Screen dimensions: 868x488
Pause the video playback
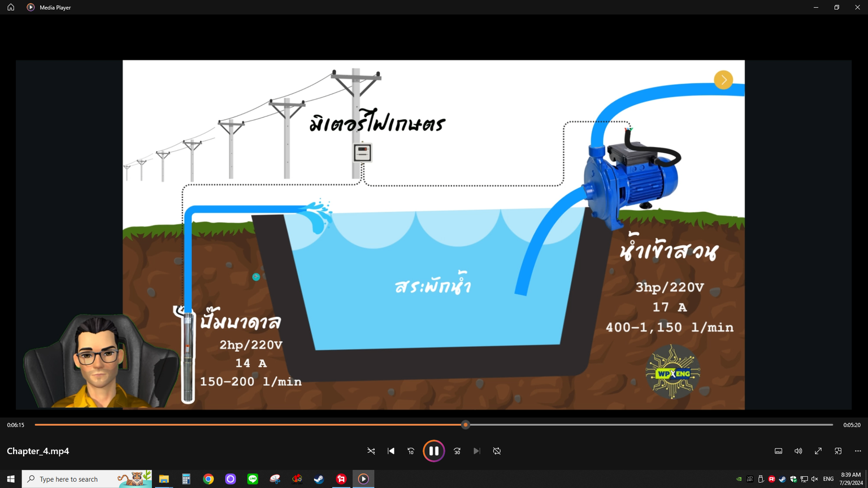tap(433, 451)
